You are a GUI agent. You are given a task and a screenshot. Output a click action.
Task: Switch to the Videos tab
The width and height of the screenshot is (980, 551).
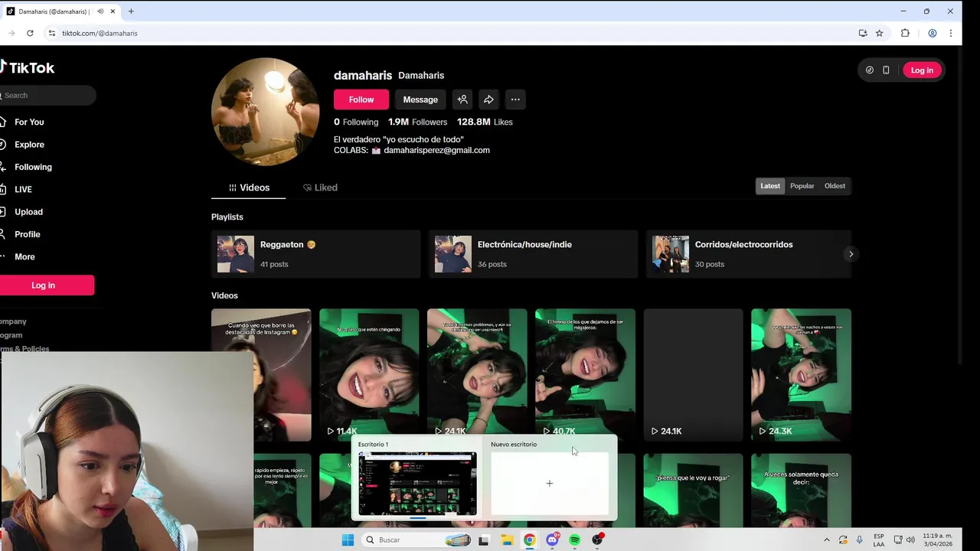[249, 187]
